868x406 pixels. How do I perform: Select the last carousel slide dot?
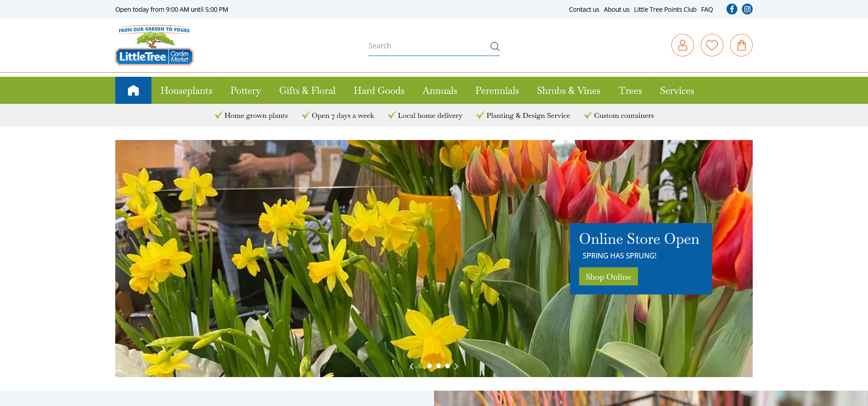(448, 366)
